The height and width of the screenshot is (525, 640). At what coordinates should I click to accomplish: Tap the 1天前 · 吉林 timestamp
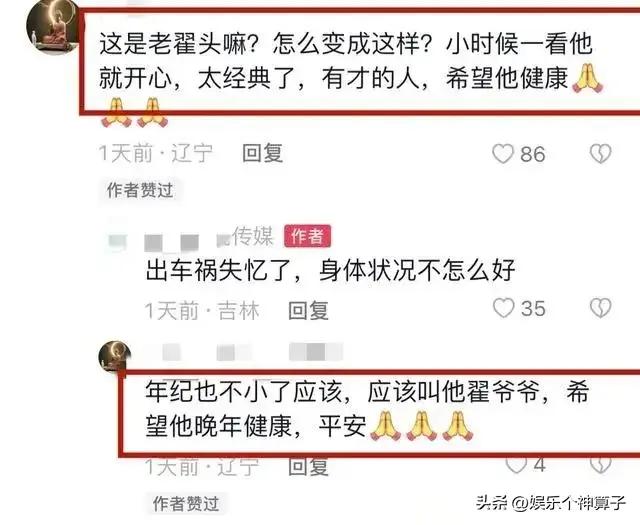point(202,311)
